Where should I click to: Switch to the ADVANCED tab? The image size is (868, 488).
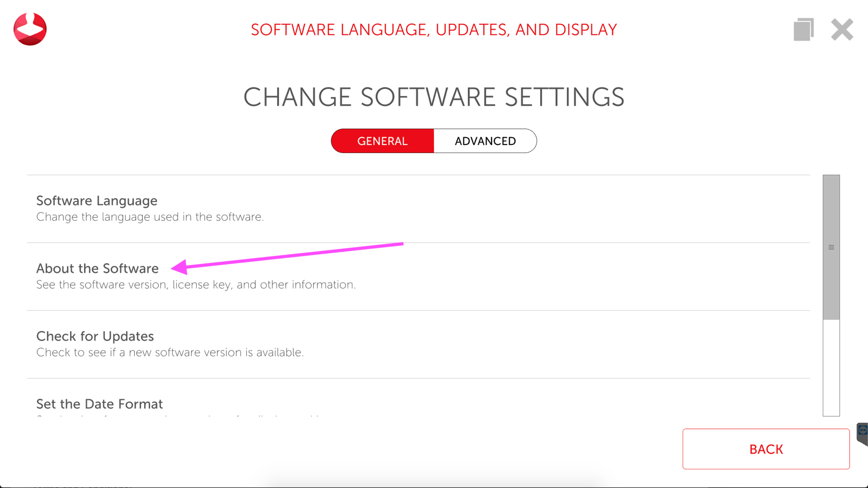pyautogui.click(x=485, y=141)
